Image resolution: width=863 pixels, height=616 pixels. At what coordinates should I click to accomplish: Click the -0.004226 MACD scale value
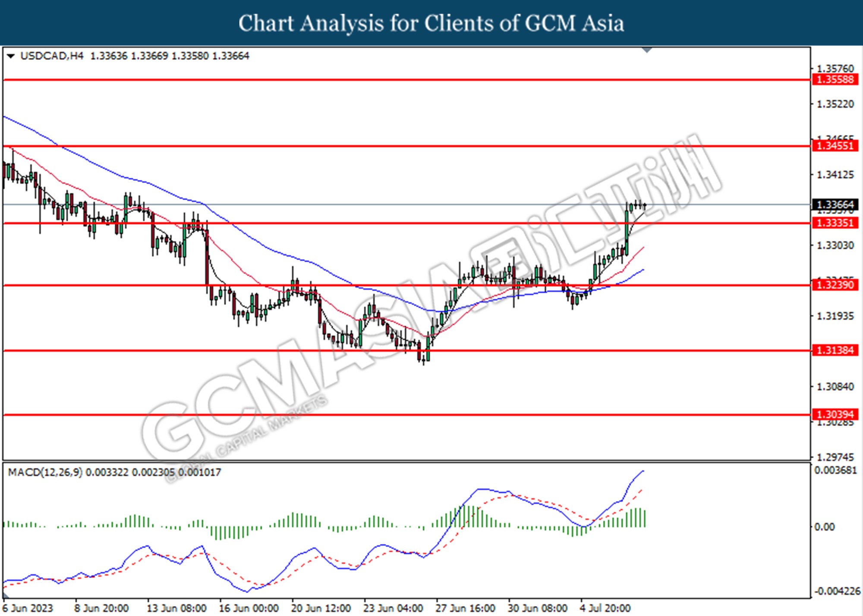tap(837, 591)
